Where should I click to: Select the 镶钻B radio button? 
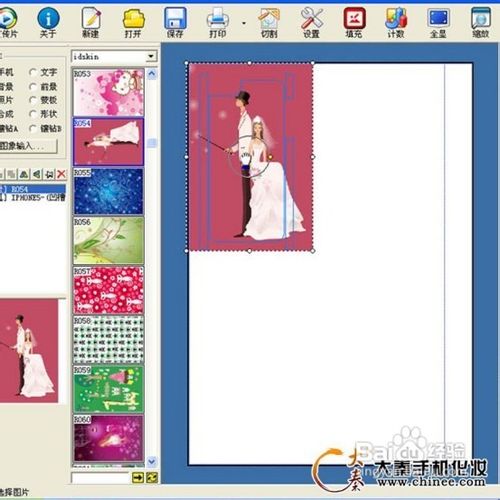click(x=33, y=128)
